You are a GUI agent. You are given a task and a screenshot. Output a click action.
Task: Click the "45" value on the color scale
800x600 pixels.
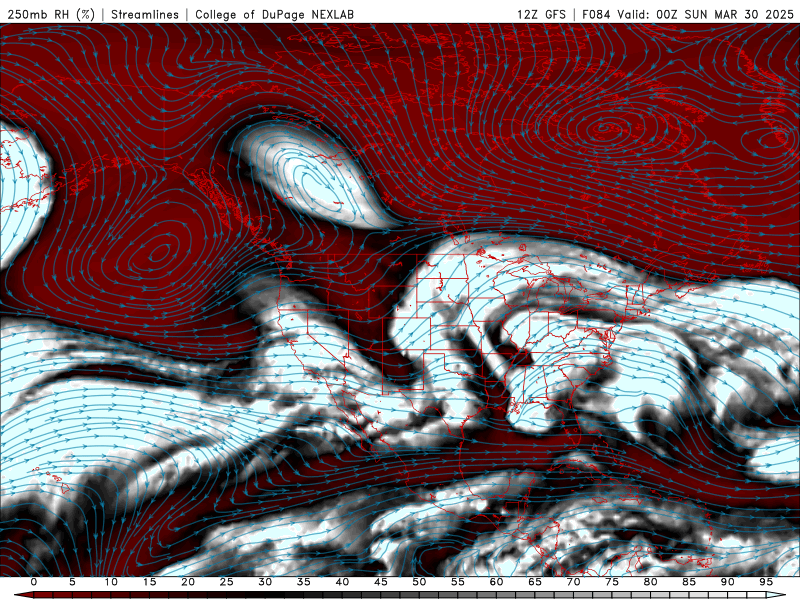tap(381, 582)
